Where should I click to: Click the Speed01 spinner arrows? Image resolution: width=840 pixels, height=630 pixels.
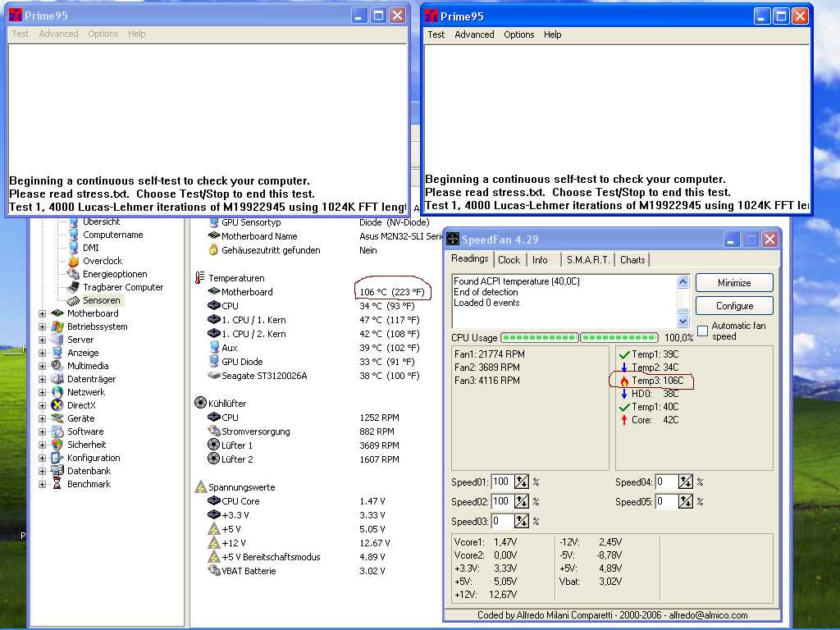pos(521,482)
